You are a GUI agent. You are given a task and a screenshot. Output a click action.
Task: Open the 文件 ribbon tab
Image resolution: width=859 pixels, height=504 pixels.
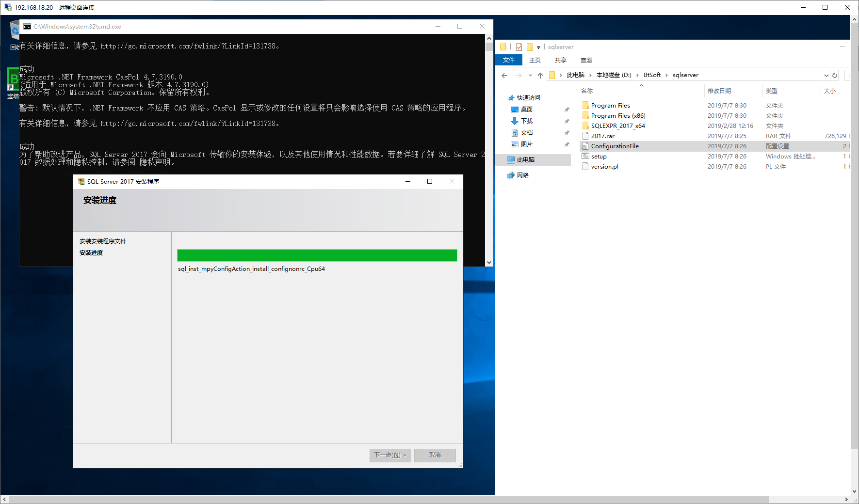point(509,60)
